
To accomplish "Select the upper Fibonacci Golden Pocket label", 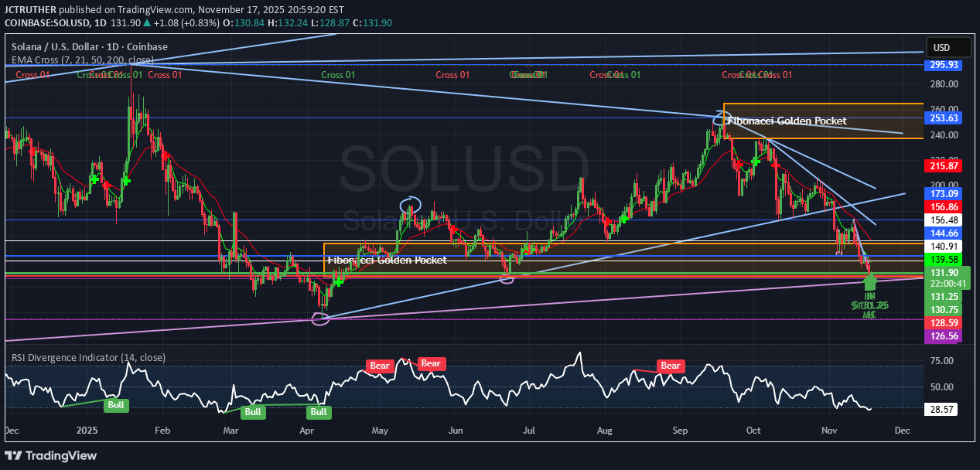I will click(x=787, y=121).
